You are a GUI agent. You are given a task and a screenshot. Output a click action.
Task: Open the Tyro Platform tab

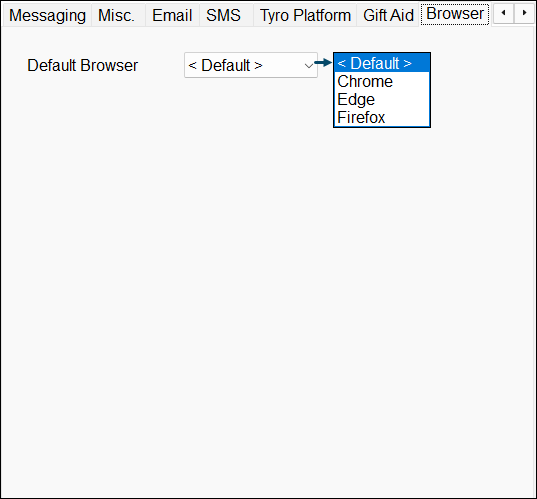pos(305,15)
